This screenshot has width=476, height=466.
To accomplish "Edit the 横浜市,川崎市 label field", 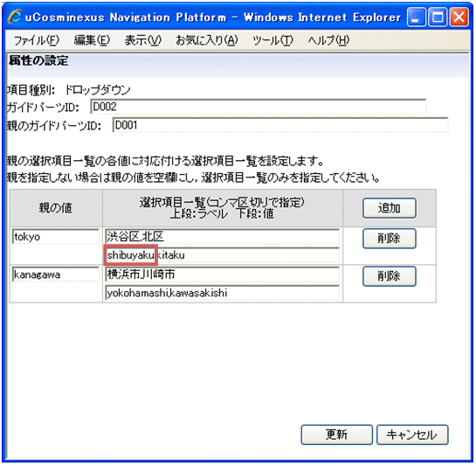I will coord(222,275).
